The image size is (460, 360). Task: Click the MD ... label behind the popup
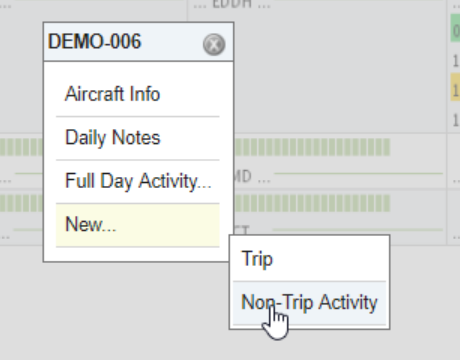tap(252, 177)
